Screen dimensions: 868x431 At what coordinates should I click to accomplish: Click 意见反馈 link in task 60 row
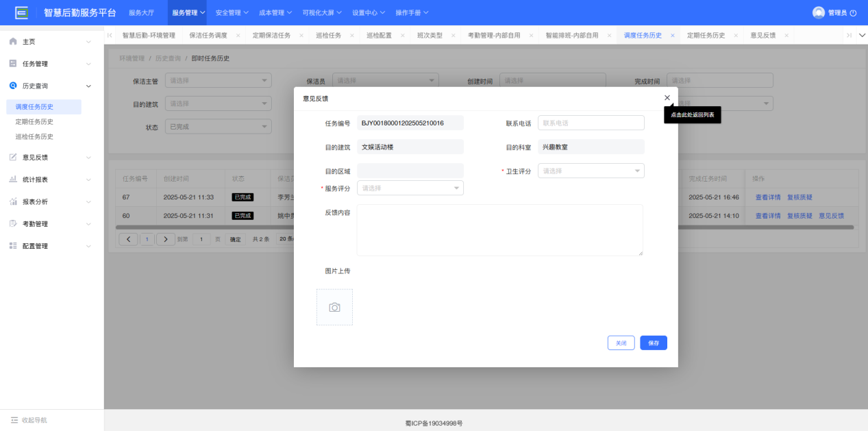click(831, 215)
